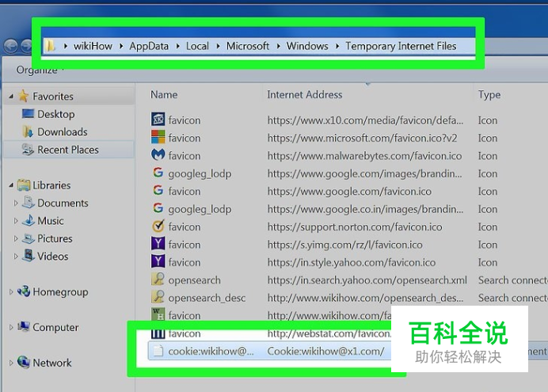This screenshot has height=392, width=548.
Task: Click AppData in the address path
Action: [x=149, y=46]
